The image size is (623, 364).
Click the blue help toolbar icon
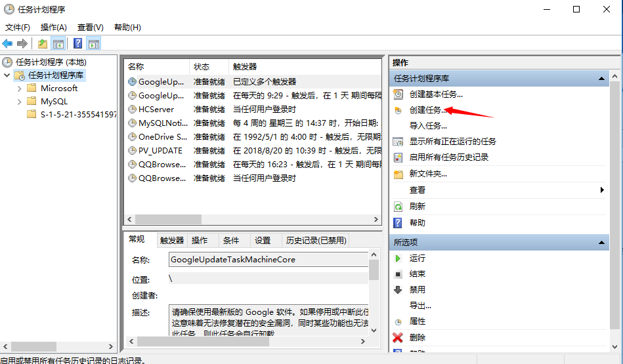[x=77, y=43]
